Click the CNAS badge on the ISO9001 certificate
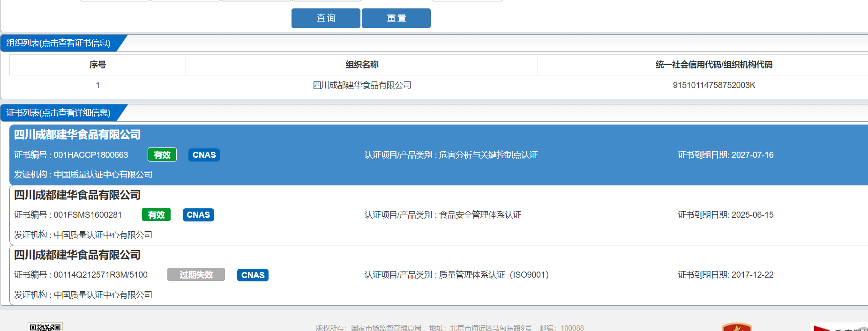Viewport: 868px width, 331px height. (x=253, y=275)
